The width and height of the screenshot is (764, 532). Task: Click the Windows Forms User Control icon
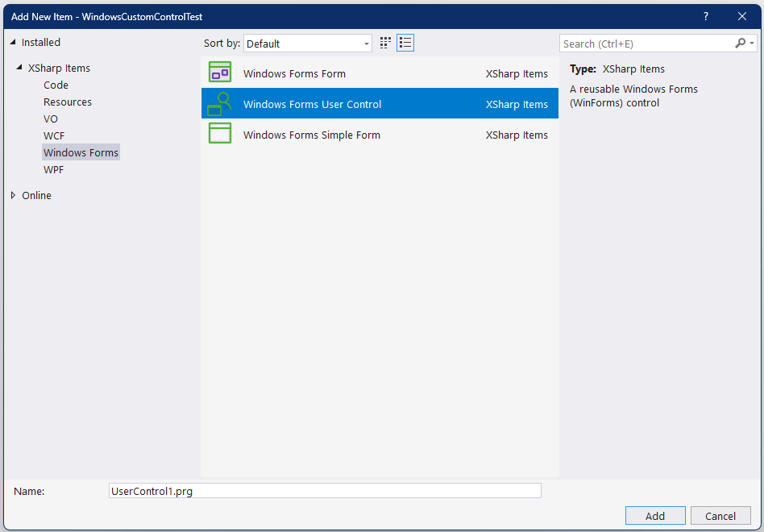click(219, 103)
